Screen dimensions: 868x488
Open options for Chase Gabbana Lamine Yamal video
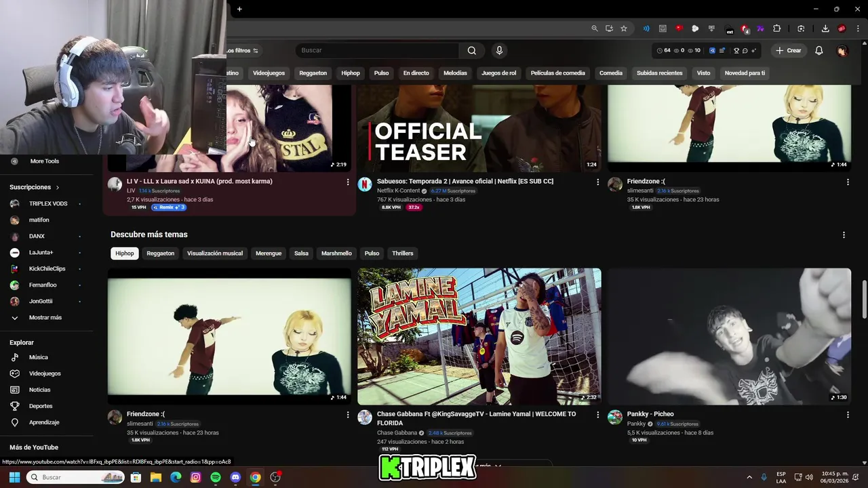(x=597, y=414)
